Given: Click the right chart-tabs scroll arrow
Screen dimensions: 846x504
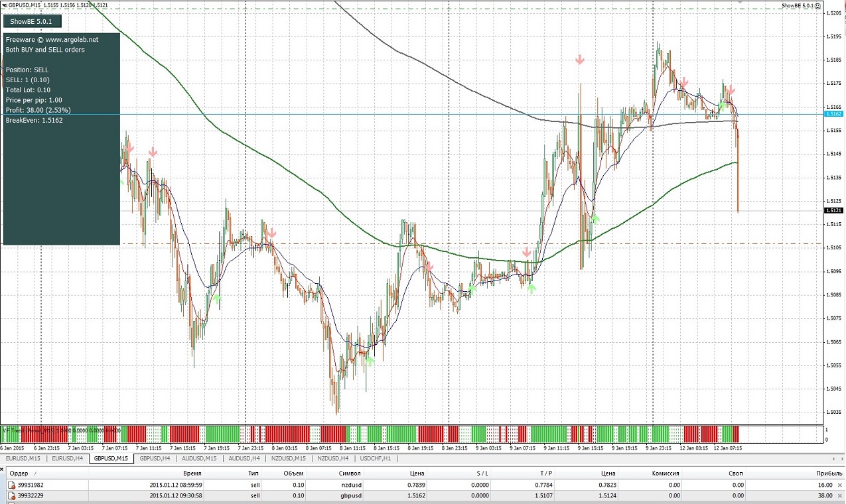Looking at the screenshot, I should [x=841, y=458].
